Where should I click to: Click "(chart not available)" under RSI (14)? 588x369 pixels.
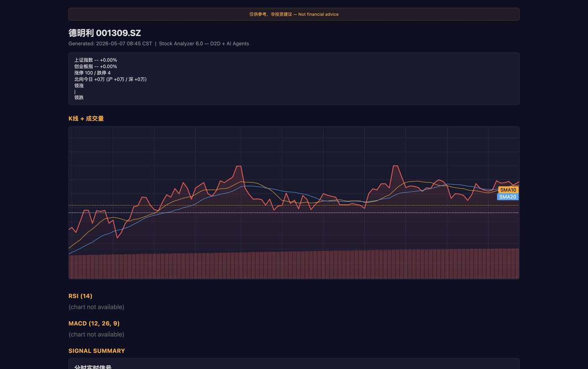[x=96, y=307]
